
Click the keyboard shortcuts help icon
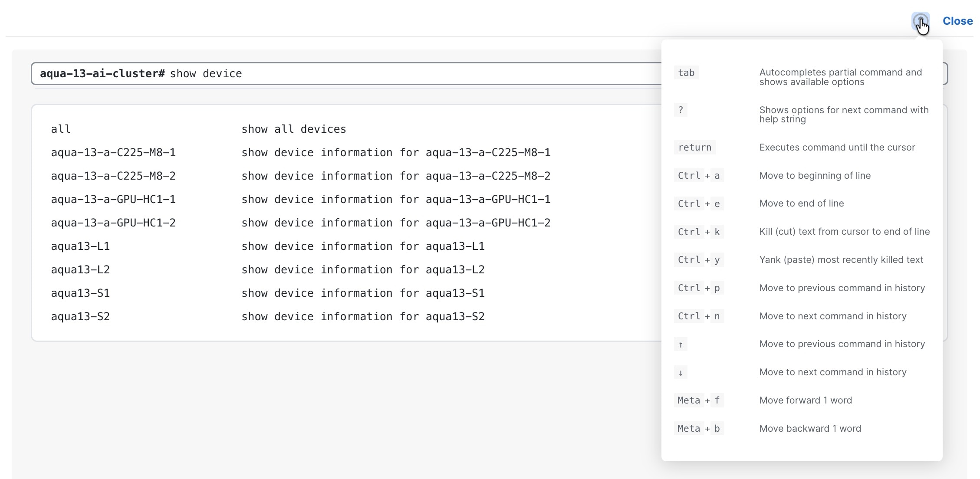click(920, 20)
